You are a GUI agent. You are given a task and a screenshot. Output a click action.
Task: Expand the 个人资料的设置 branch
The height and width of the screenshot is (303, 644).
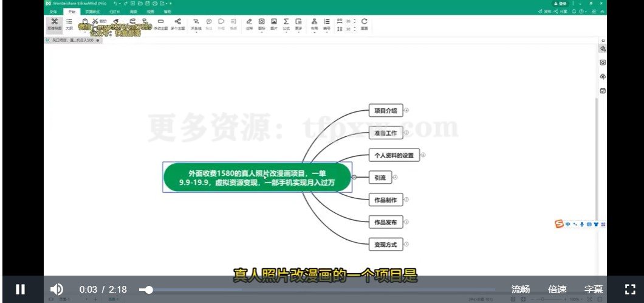click(423, 155)
